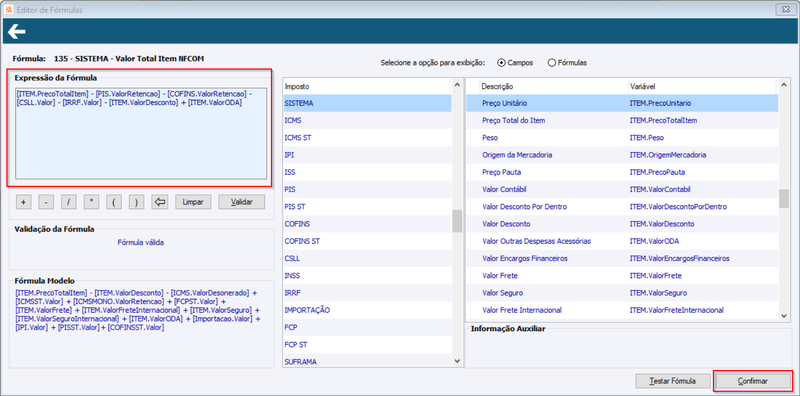The width and height of the screenshot is (800, 396).
Task: Select SUFRAMA in the Imposto list
Action: (x=367, y=361)
